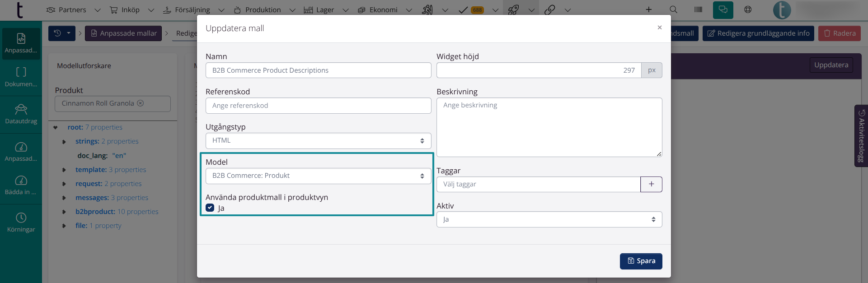Open Dokumen... brackets icon in sidebar
This screenshot has width=868, height=283.
pos(21,77)
